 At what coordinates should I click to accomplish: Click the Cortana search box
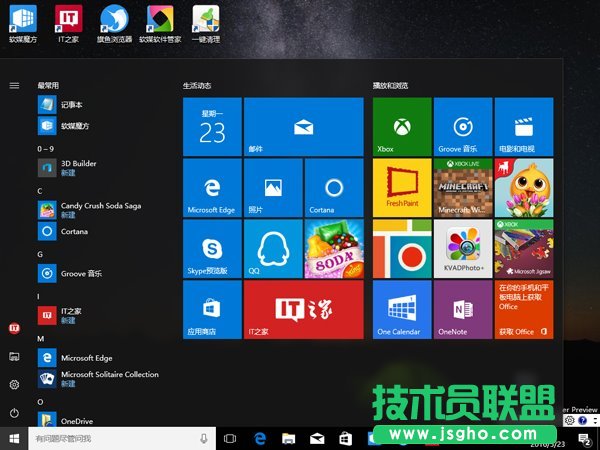pyautogui.click(x=122, y=439)
